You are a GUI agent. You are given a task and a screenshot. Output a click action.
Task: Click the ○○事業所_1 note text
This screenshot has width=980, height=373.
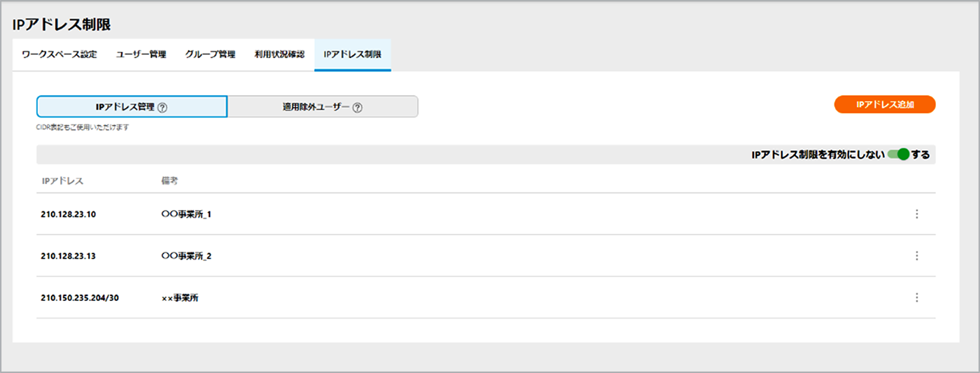pyautogui.click(x=186, y=214)
